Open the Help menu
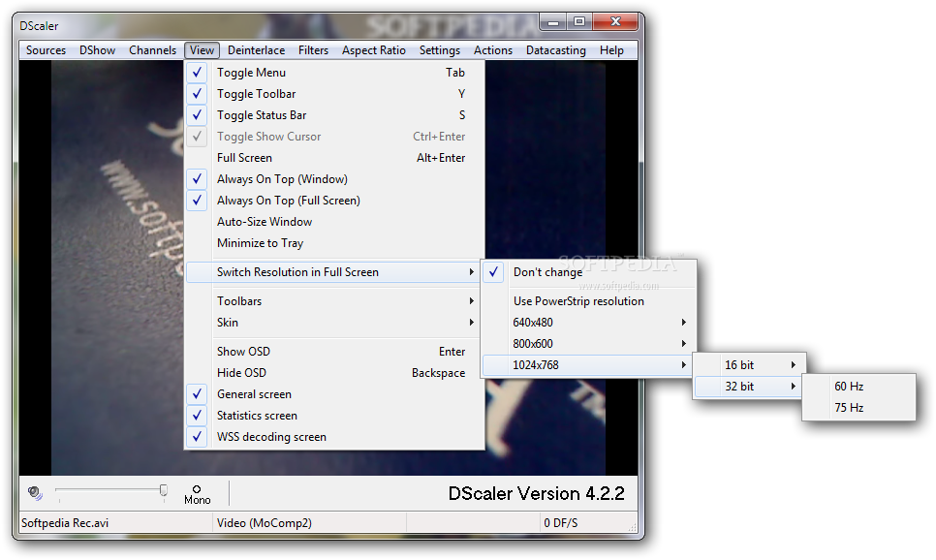The image size is (936, 560). pos(611,50)
